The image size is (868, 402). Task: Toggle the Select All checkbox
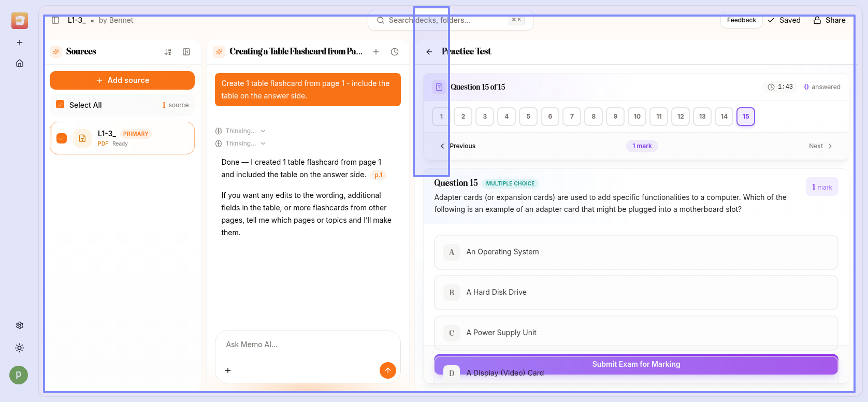60,105
